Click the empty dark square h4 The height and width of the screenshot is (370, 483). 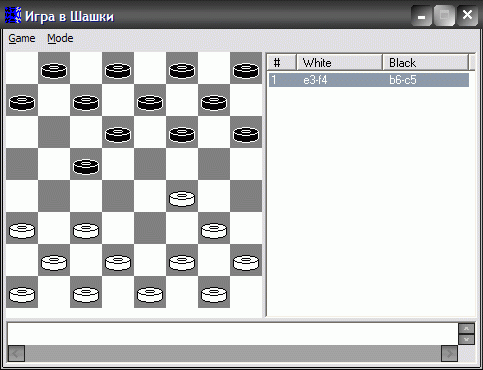246,196
